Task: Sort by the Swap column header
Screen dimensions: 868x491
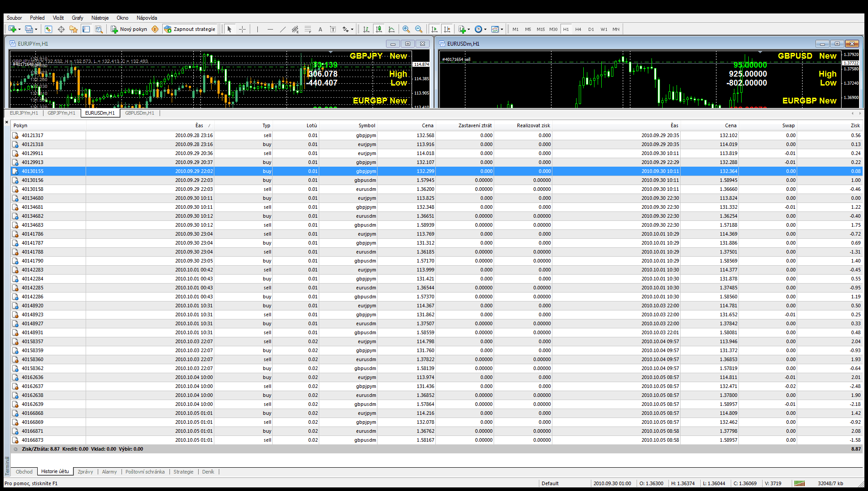Action: 768,125
